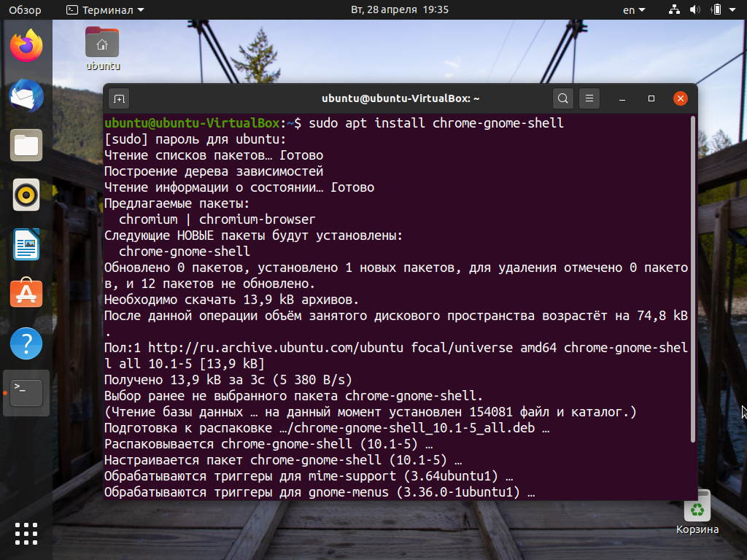Screen dimensions: 747x560
Task: Click the URL http://ru.archive.ubuntu.com/ubuntu
Action: tap(275, 348)
